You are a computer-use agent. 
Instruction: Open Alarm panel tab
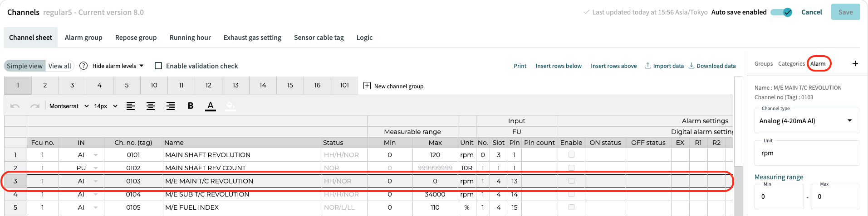[818, 63]
